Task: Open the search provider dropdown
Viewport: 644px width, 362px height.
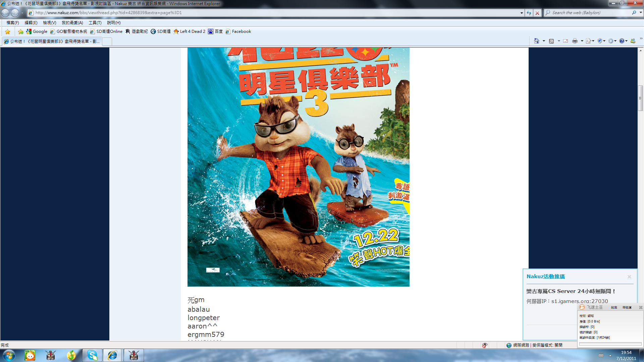Action: point(640,13)
